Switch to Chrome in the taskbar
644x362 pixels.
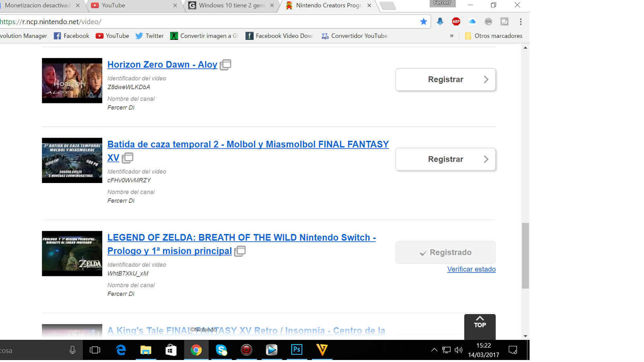[196, 350]
